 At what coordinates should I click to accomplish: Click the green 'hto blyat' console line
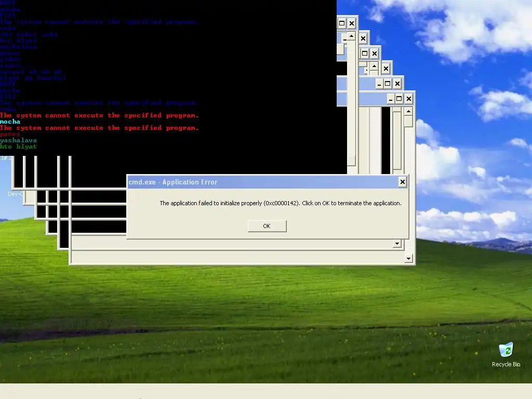[19, 147]
